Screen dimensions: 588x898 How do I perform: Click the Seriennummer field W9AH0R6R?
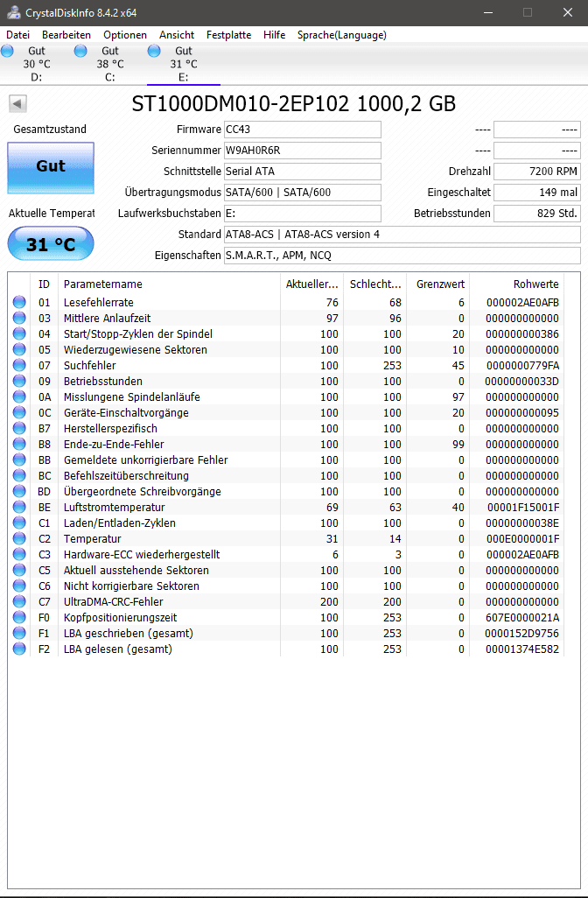click(x=302, y=151)
